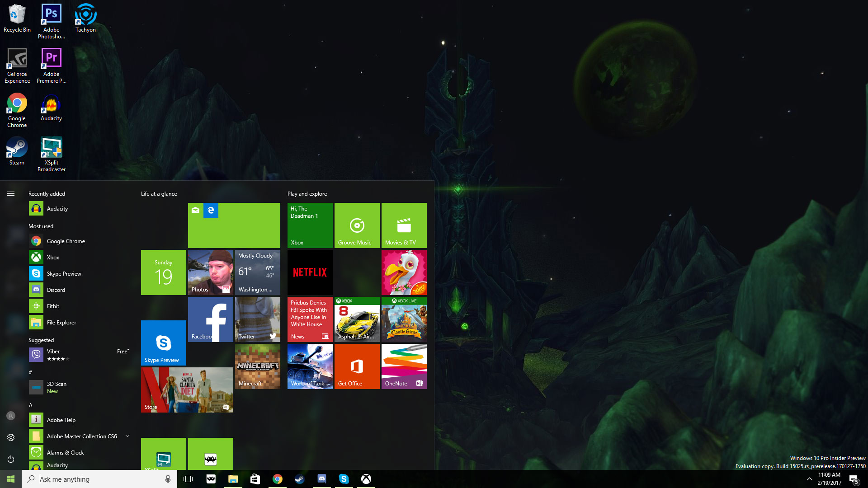The image size is (868, 488).
Task: Open Settings gear in Start menu
Action: coord(11,437)
